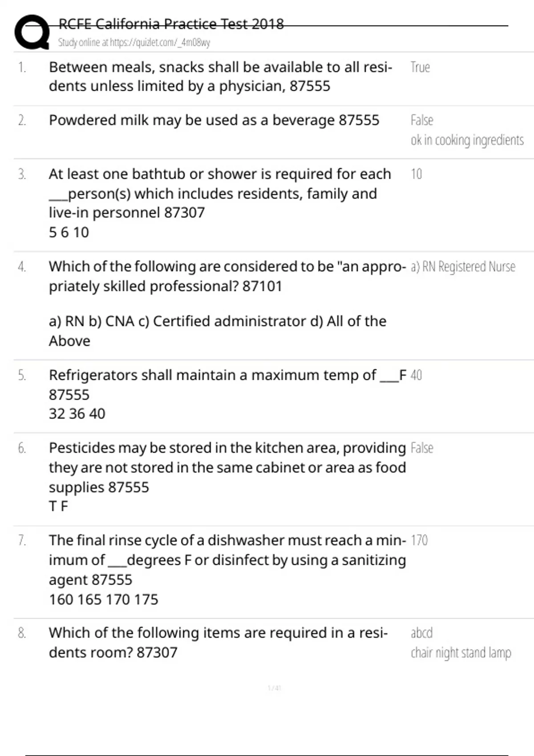Click the answer 40 for question 5

(x=416, y=375)
